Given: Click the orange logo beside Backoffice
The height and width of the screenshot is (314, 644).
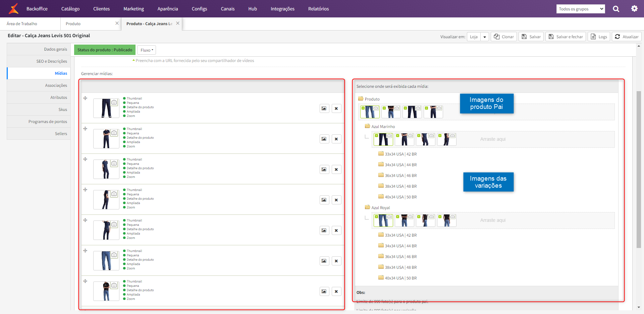Looking at the screenshot, I should coord(14,9).
